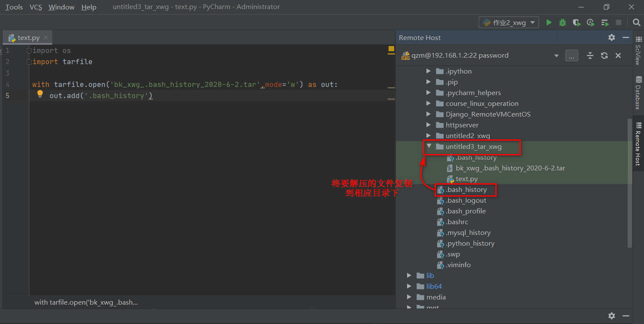Start debugging with the bug icon

click(563, 22)
